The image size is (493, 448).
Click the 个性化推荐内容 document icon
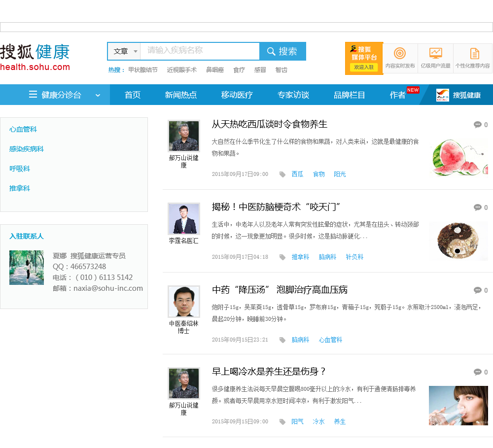coord(474,53)
